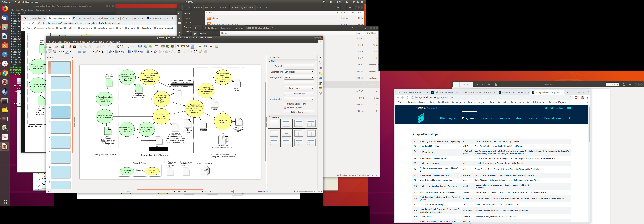Click the Insert Chart icon

[x=172, y=46]
